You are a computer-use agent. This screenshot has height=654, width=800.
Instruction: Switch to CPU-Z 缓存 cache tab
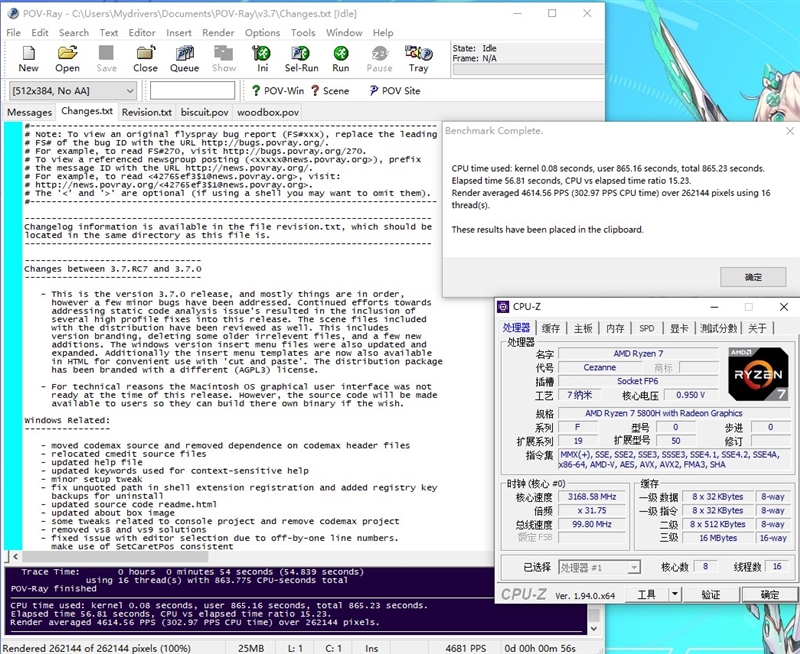click(551, 328)
